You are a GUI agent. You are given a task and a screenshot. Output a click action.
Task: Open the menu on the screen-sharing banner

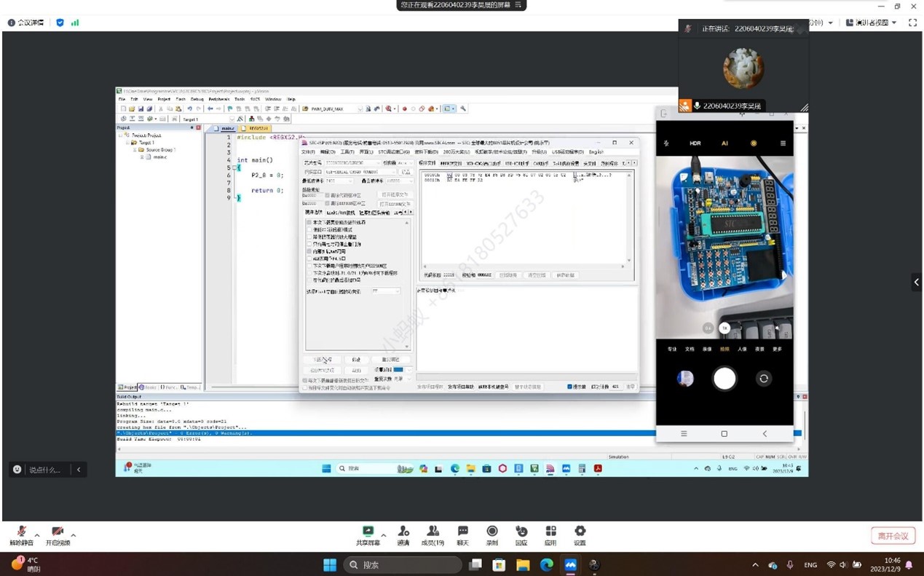click(518, 5)
